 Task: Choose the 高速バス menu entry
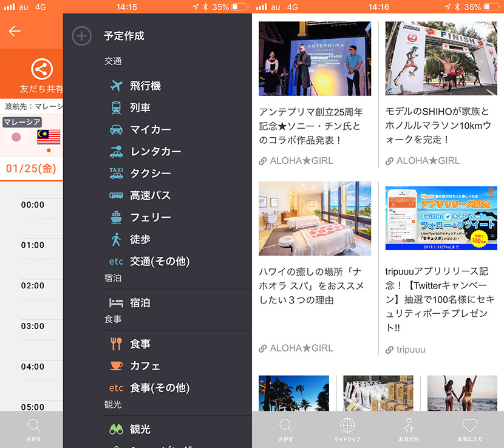click(151, 195)
